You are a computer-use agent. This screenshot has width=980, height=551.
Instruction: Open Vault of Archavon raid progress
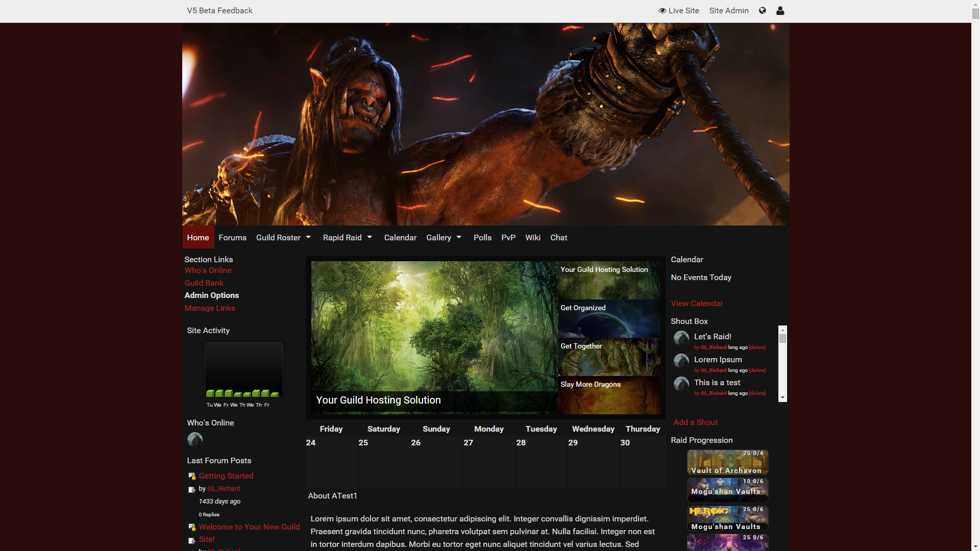pos(727,462)
